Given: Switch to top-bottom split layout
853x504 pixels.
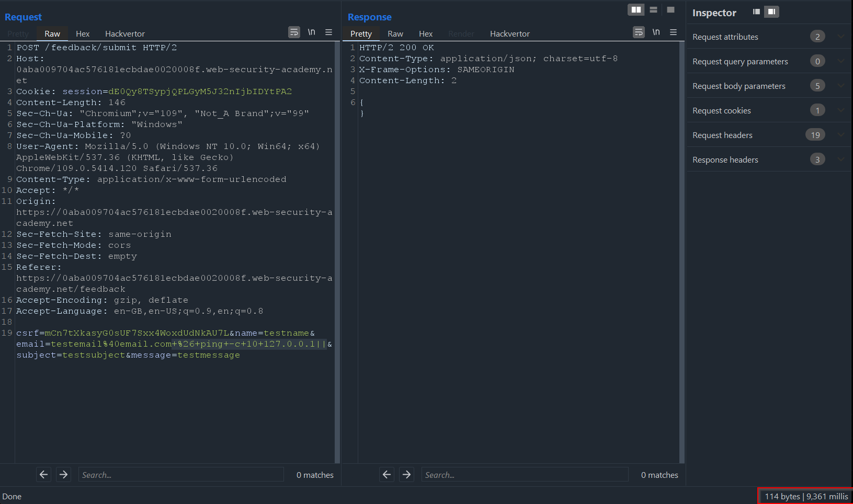Looking at the screenshot, I should tap(653, 10).
